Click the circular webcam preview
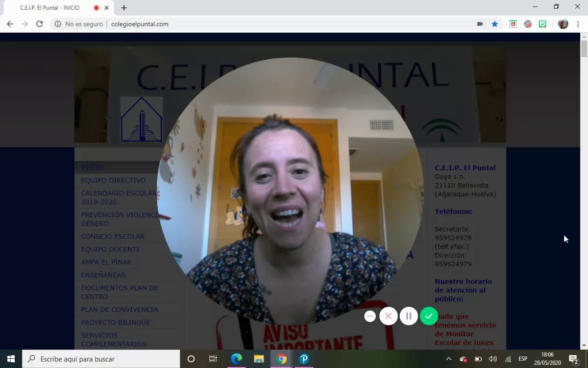Screen dimensions: 588x368 pyautogui.click(x=290, y=191)
